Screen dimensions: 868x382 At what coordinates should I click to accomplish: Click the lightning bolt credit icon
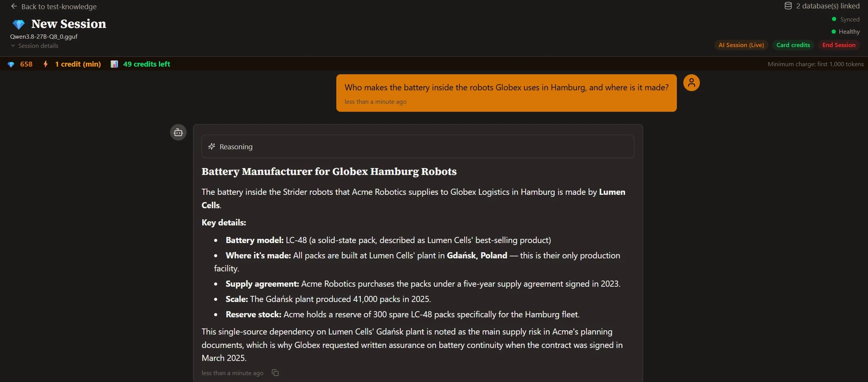point(46,64)
